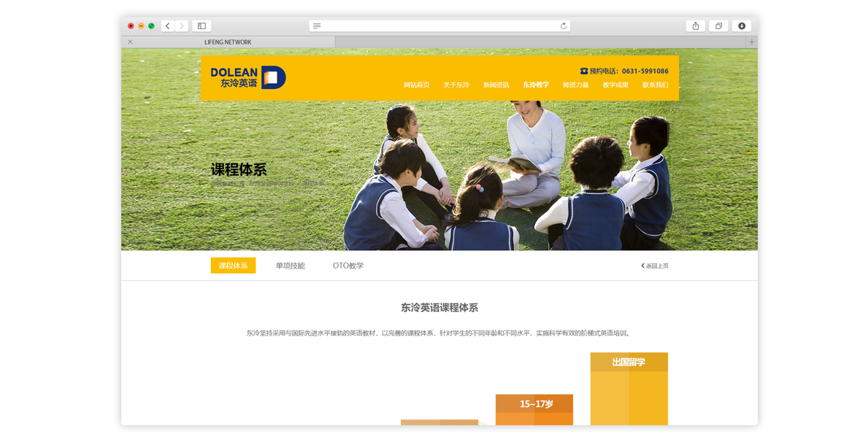868x442 pixels.
Task: Go forward using the browser forward arrow
Action: (182, 26)
